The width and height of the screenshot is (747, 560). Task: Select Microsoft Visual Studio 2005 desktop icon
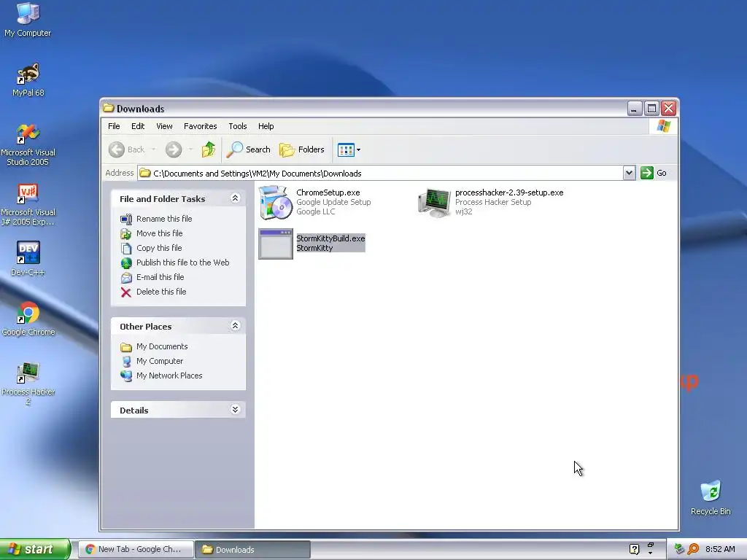[28, 144]
